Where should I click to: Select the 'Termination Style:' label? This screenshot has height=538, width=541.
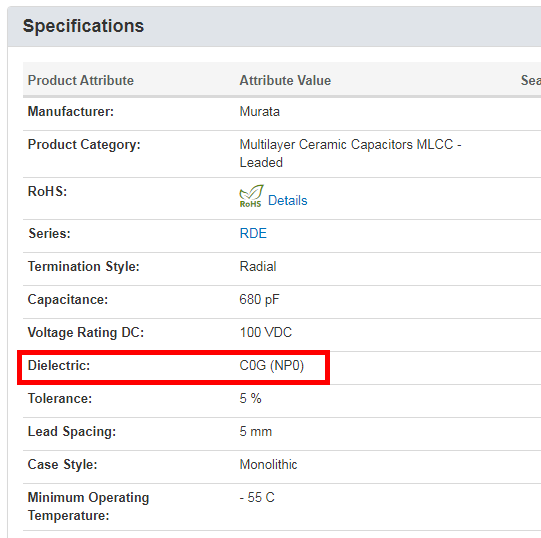(x=83, y=267)
